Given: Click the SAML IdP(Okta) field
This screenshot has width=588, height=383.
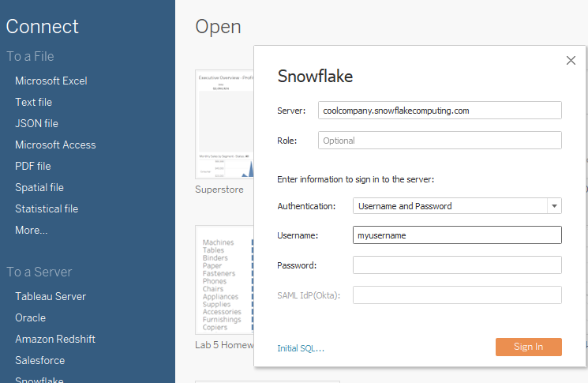Looking at the screenshot, I should point(457,295).
